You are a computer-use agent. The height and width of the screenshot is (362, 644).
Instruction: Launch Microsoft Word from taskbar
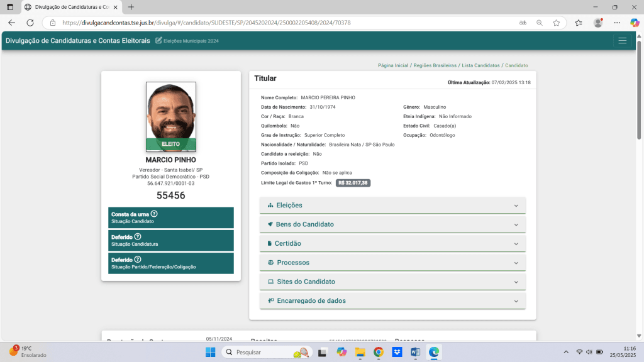coord(415,352)
